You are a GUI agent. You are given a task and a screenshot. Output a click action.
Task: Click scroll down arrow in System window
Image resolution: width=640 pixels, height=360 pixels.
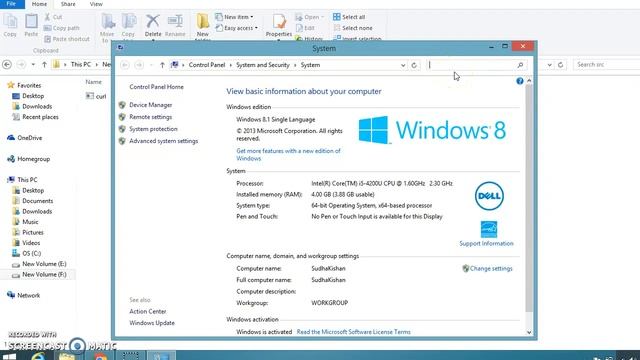coord(529,332)
